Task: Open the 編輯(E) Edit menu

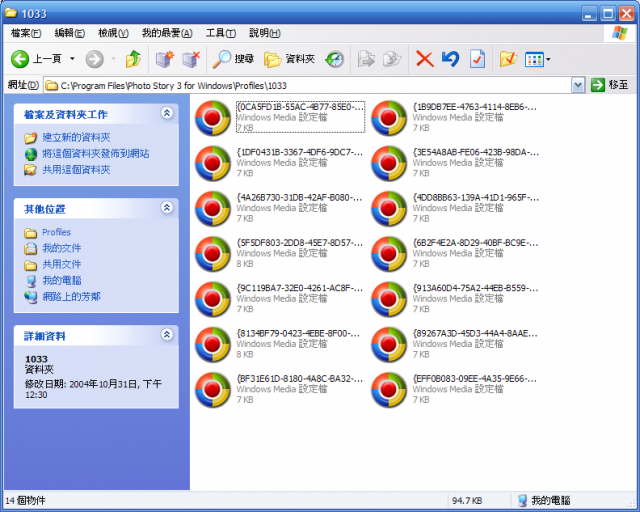Action: tap(69, 33)
